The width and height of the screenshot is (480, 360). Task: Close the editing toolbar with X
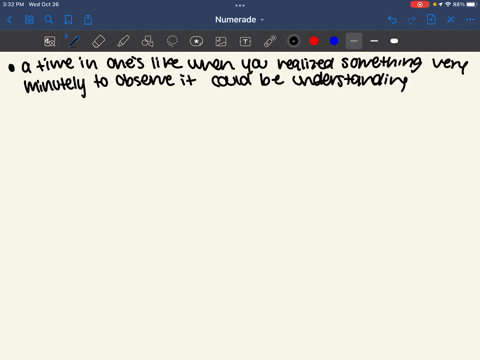point(451,20)
